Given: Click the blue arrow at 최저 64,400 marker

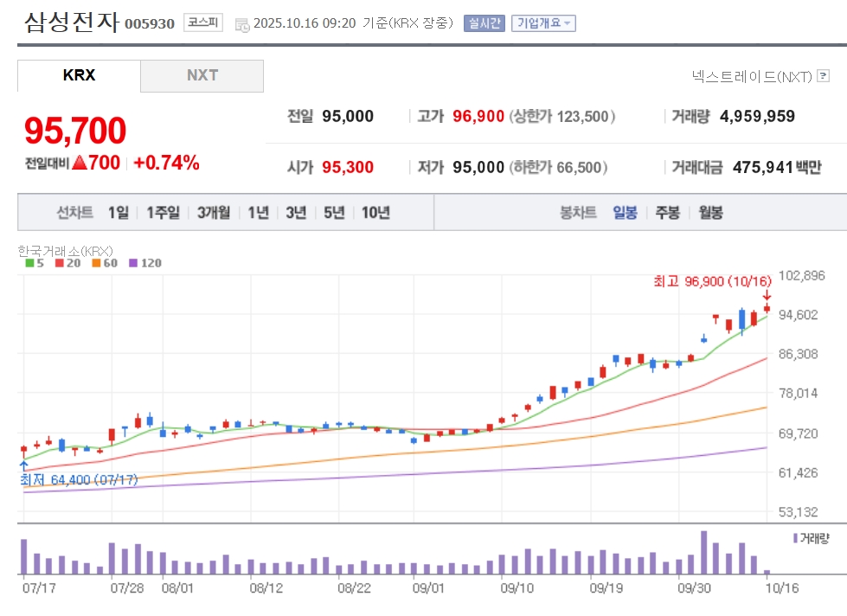Looking at the screenshot, I should [23, 465].
